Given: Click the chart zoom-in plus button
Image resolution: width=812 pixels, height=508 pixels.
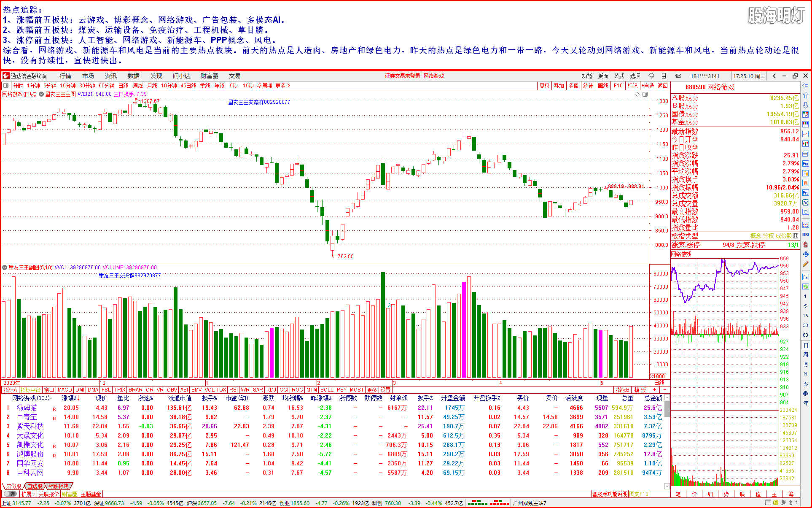Looking at the screenshot, I should [x=654, y=390].
